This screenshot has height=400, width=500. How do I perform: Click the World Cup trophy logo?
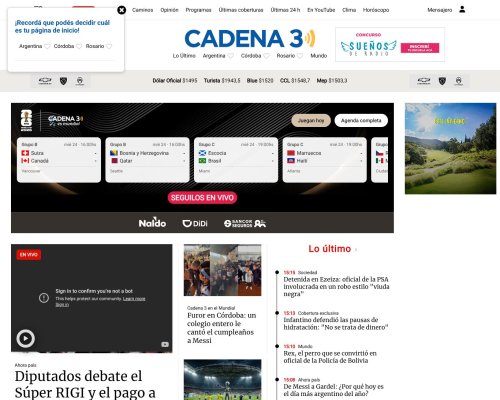(27, 120)
